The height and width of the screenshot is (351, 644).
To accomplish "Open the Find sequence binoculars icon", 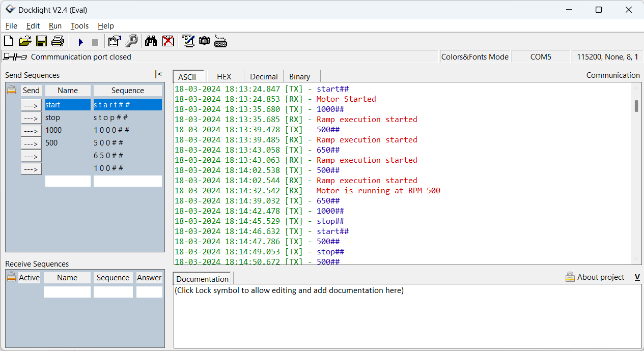I will click(x=151, y=41).
